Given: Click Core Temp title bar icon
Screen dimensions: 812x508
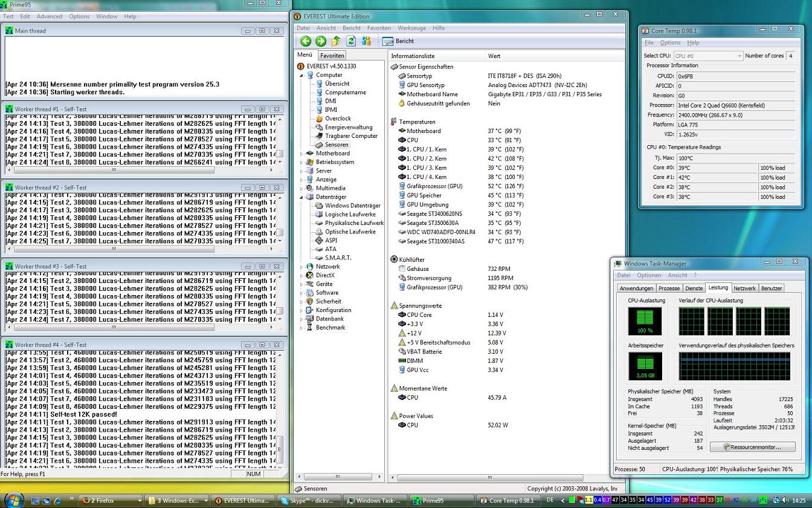Looking at the screenshot, I should point(646,31).
